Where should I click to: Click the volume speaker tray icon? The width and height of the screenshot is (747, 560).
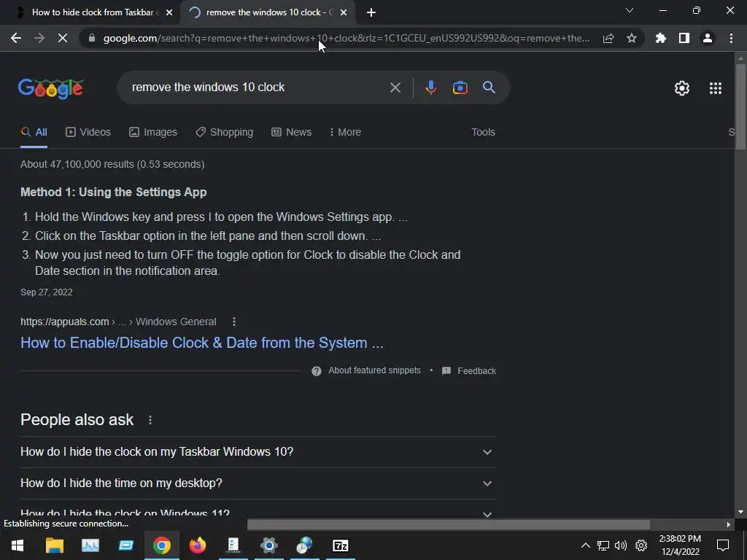pyautogui.click(x=621, y=545)
